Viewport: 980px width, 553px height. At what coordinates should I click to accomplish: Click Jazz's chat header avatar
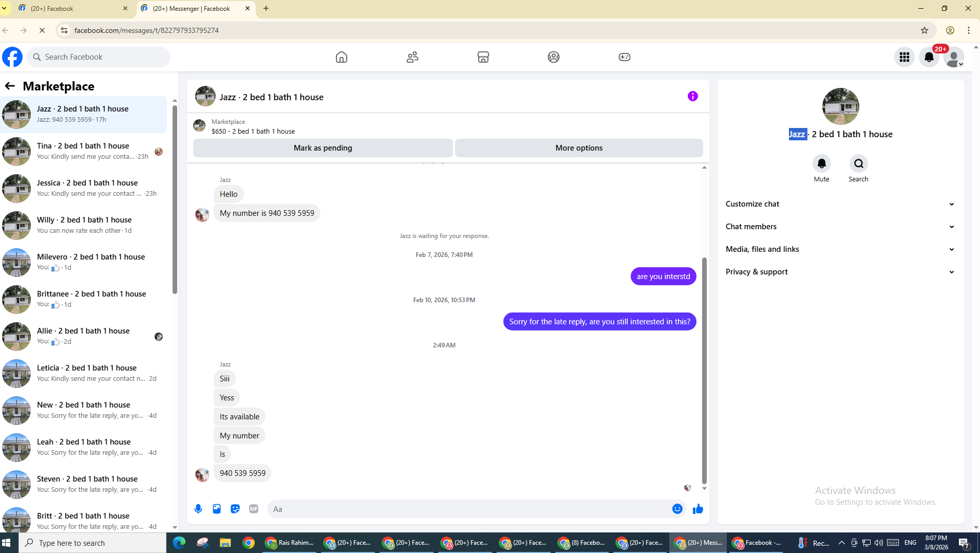[x=205, y=96]
